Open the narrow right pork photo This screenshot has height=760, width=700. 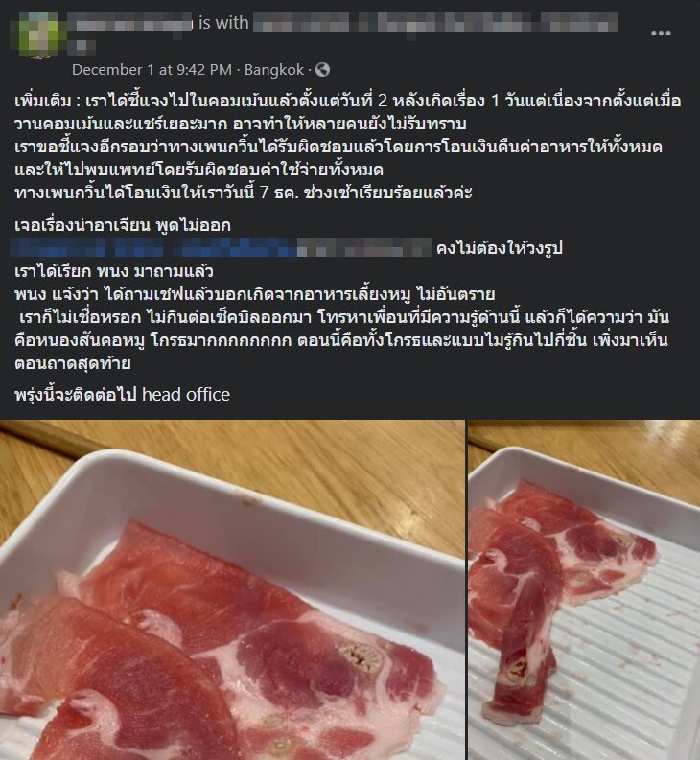(x=584, y=589)
